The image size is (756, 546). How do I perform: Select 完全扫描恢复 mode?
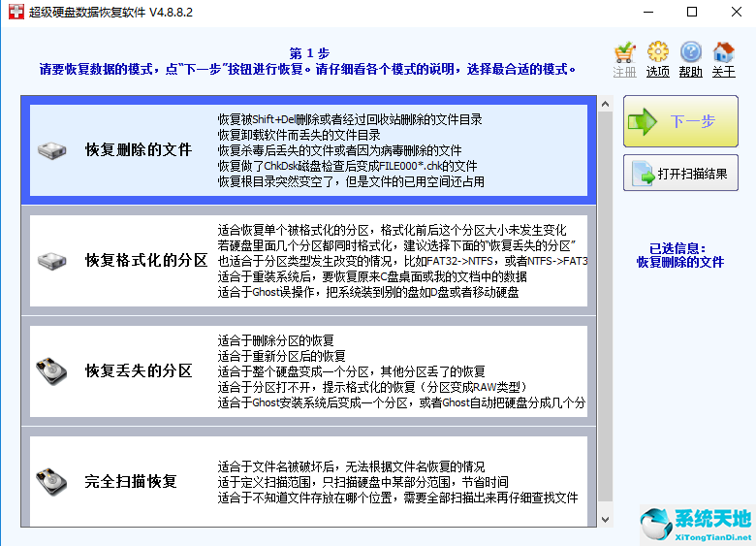(x=308, y=477)
